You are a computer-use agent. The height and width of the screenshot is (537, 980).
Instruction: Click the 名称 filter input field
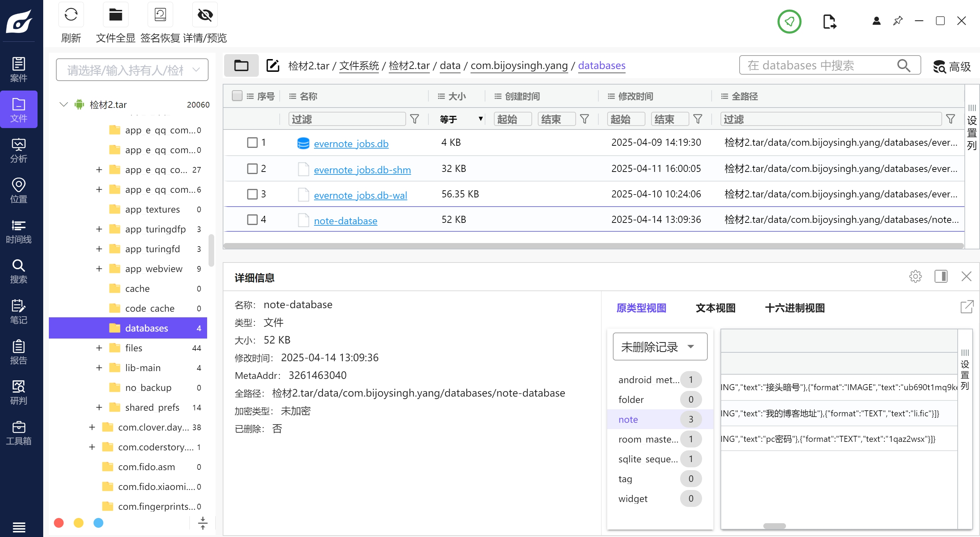tap(347, 119)
